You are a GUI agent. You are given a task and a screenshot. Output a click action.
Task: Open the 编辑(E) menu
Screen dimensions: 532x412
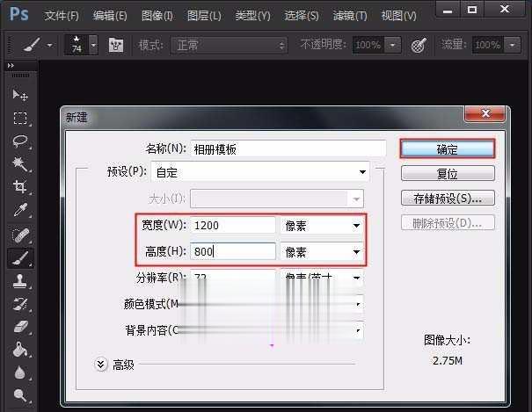(x=110, y=16)
